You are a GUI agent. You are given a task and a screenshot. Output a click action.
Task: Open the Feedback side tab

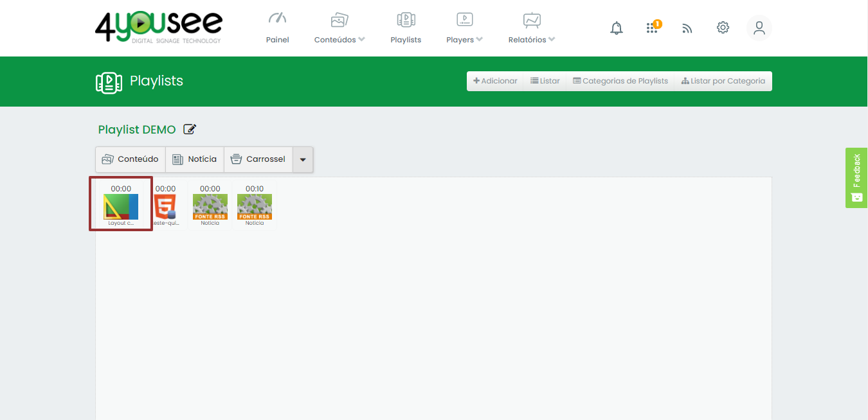pyautogui.click(x=856, y=178)
